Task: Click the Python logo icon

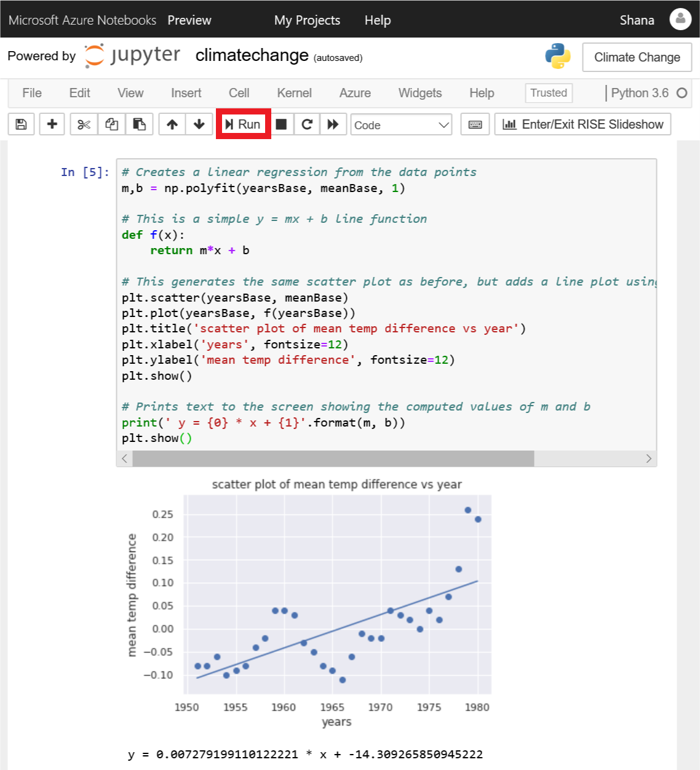Action: [x=558, y=56]
